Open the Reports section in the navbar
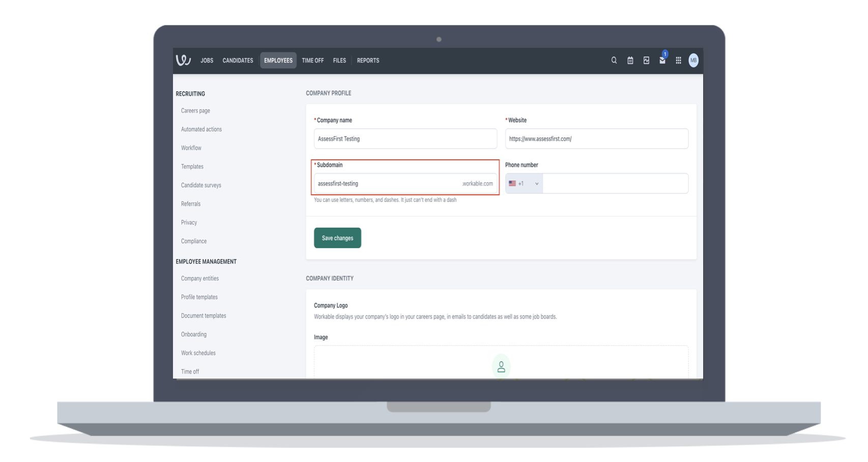 point(367,60)
